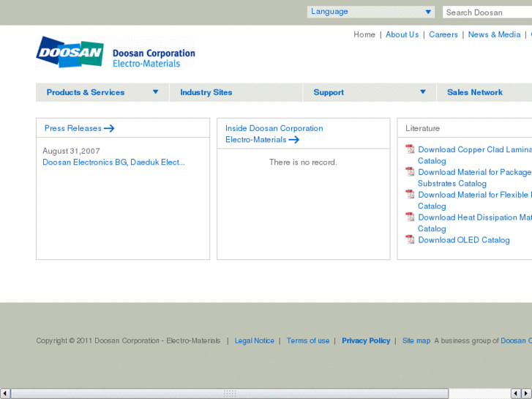Download Copper Clad Laminate Catalog

click(475, 155)
